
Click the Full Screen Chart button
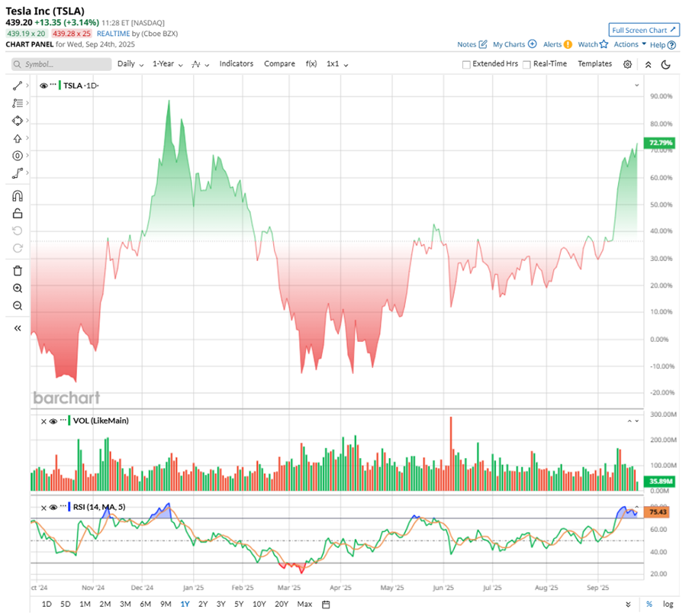tap(644, 30)
